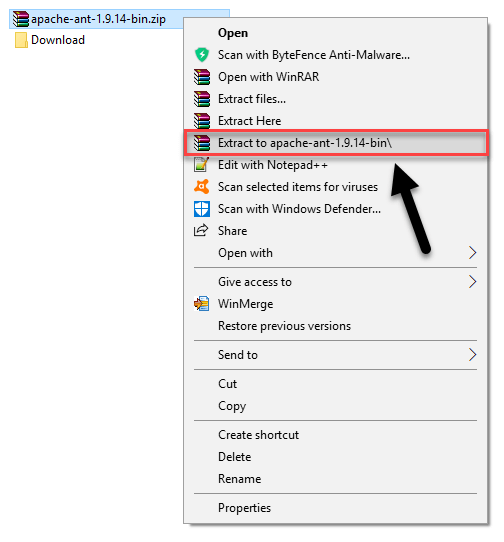
Task: Click the Windows Defender shield icon
Action: click(x=202, y=209)
